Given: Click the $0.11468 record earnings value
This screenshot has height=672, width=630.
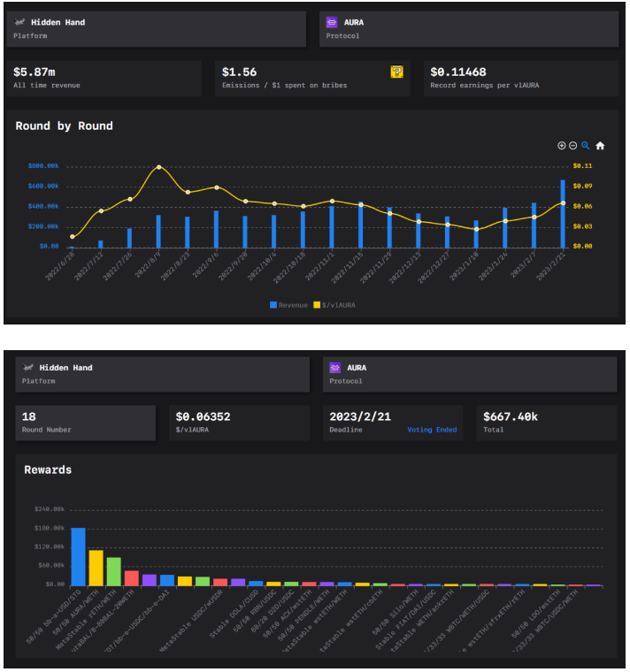Looking at the screenshot, I should tap(458, 72).
